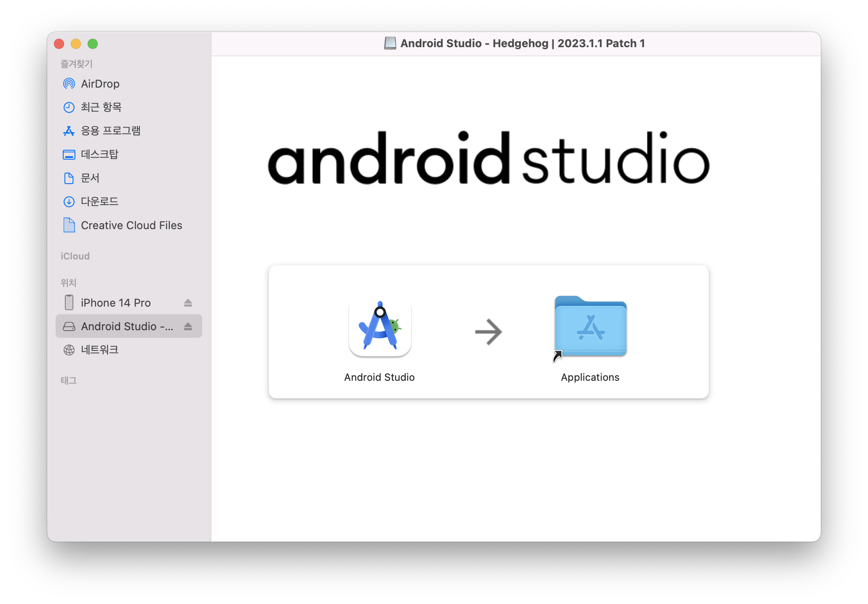This screenshot has width=868, height=604.
Task: Select iPhone 14 Pro under 위치
Action: coord(115,303)
